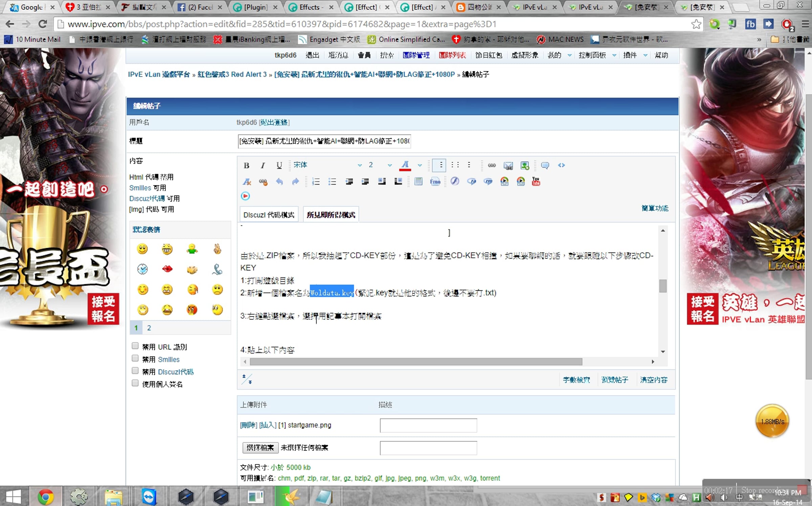Insert RealAudio media with the ra icon
The height and width of the screenshot is (506, 812).
tap(471, 182)
